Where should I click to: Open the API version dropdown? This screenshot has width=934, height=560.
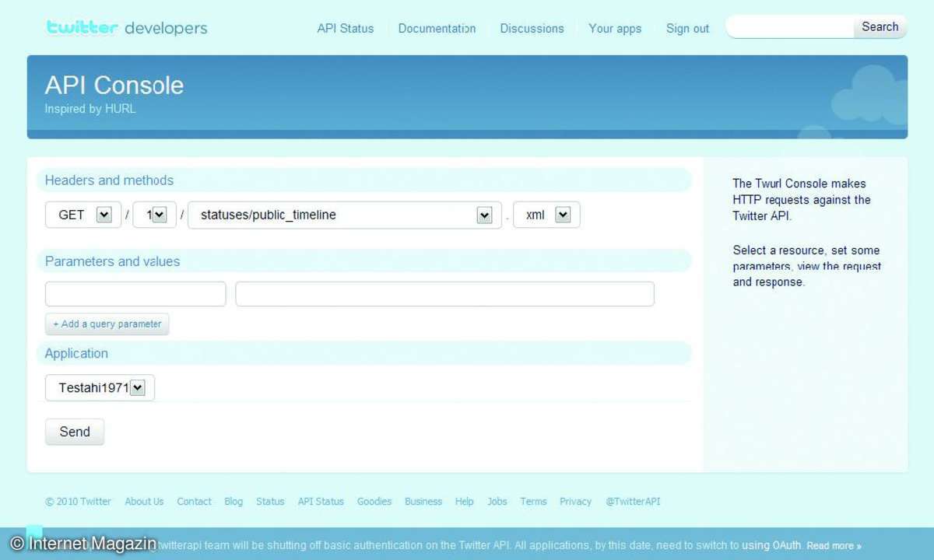click(155, 215)
